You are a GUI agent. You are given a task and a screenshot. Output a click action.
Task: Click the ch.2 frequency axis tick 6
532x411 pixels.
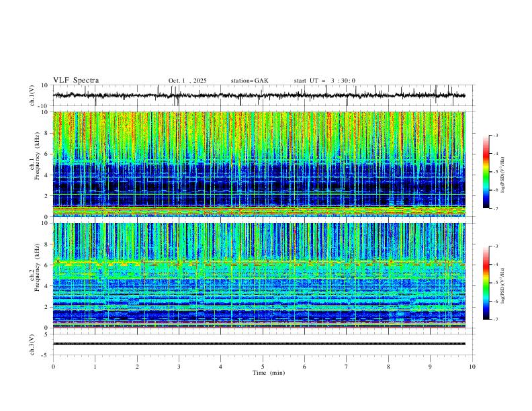[46, 265]
